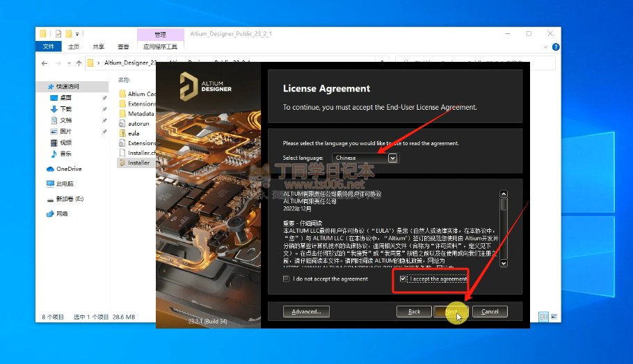Open Customize Quick Access Toolbar dropdown
This screenshot has width=633, height=364.
pyautogui.click(x=77, y=34)
